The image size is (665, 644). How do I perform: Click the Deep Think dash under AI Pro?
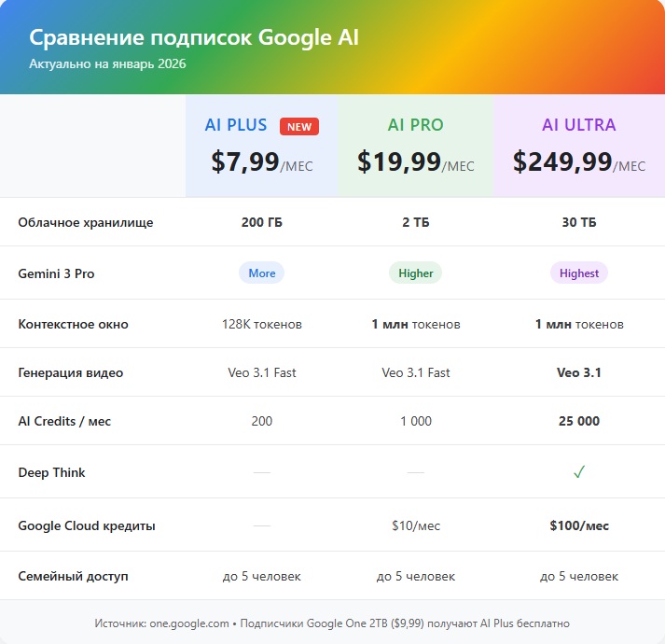coord(416,472)
